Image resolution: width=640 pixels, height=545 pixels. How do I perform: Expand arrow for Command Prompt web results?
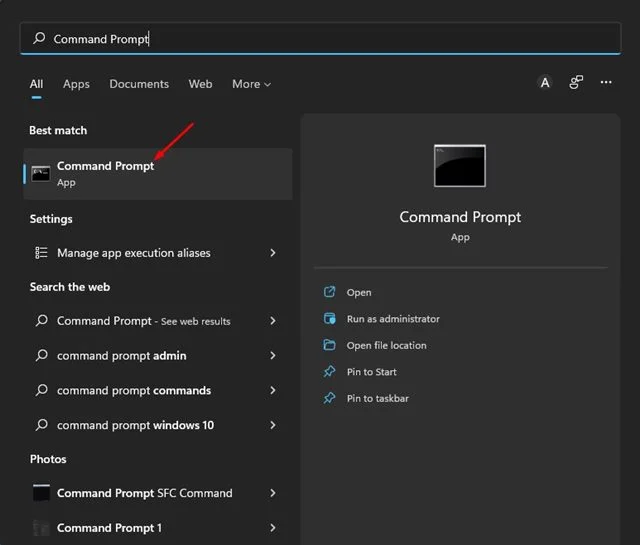[x=273, y=321]
